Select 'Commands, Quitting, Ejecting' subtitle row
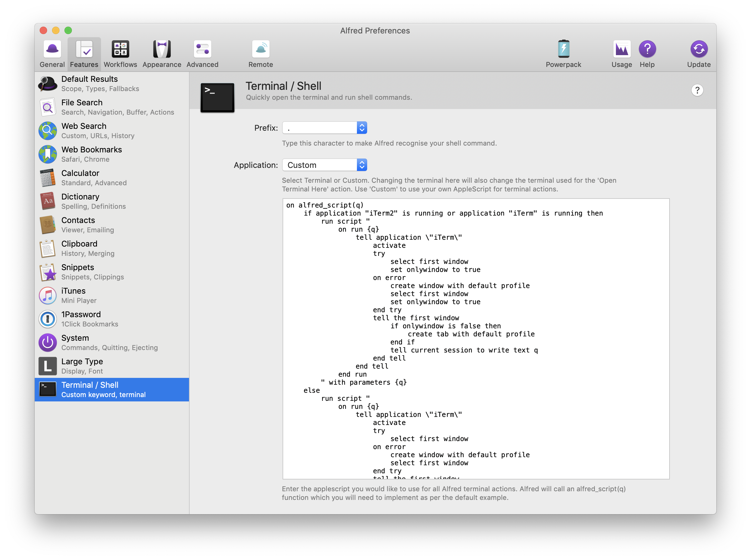The height and width of the screenshot is (560, 751). 109,348
